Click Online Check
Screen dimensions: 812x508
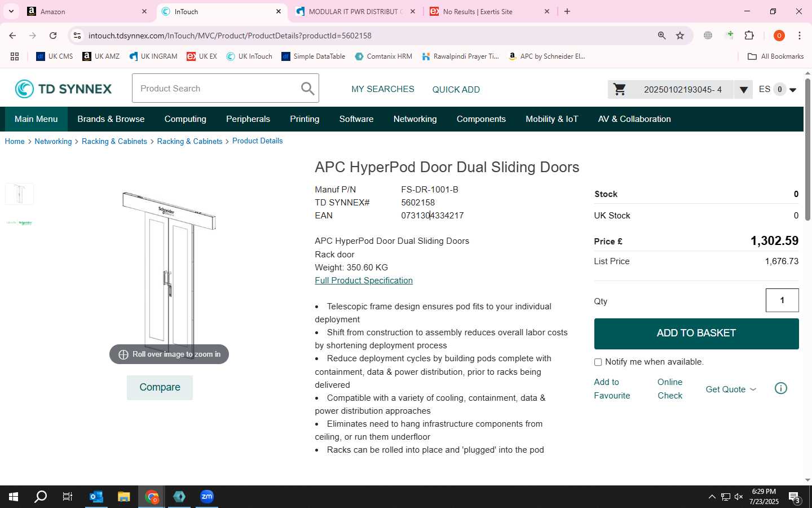click(670, 389)
